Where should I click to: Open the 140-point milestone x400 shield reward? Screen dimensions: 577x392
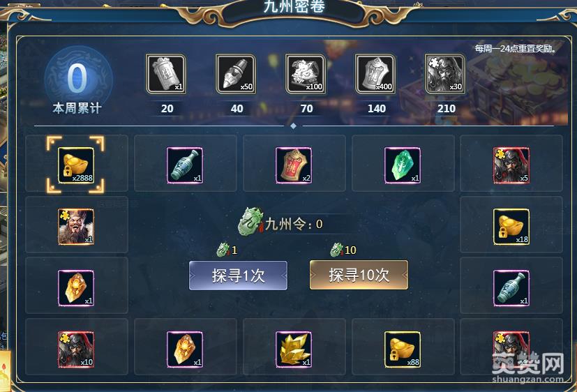point(375,74)
